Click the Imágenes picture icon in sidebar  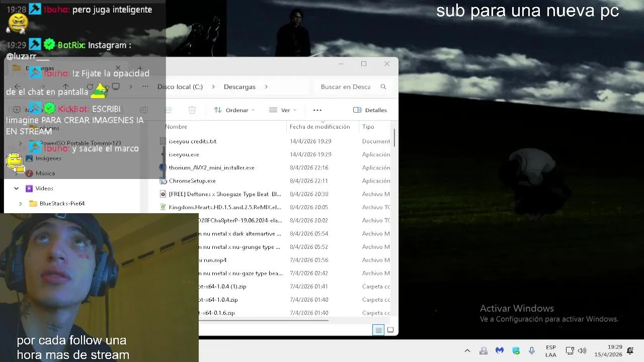coord(29,158)
